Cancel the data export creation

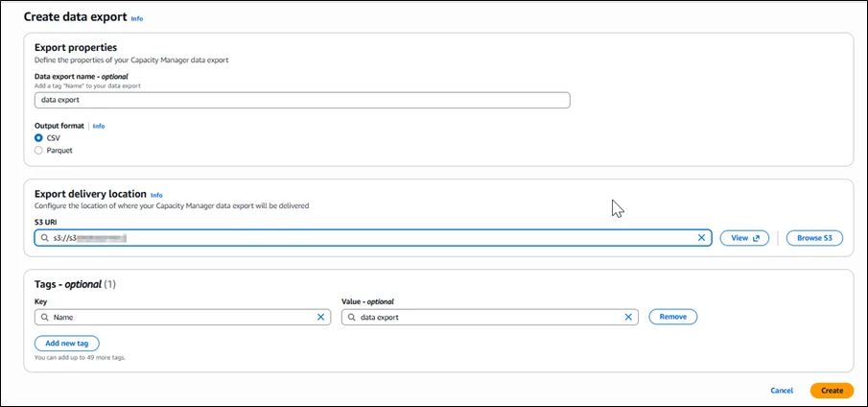[782, 391]
